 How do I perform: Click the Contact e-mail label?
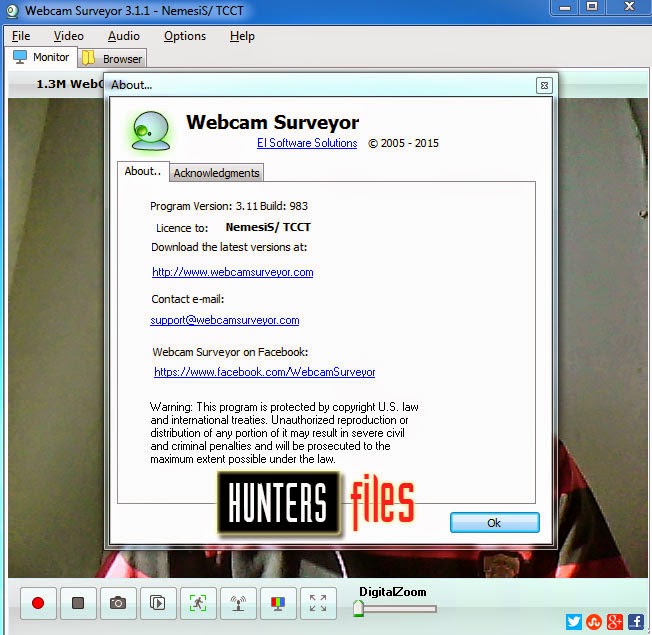(x=188, y=299)
